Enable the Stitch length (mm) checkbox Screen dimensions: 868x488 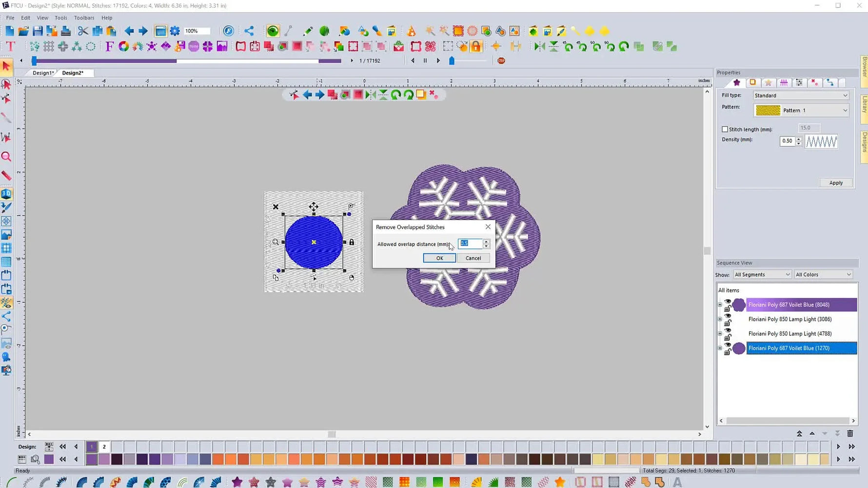[725, 129]
